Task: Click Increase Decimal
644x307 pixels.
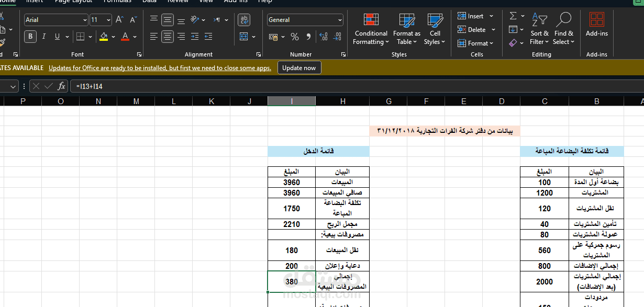Action: coord(323,37)
